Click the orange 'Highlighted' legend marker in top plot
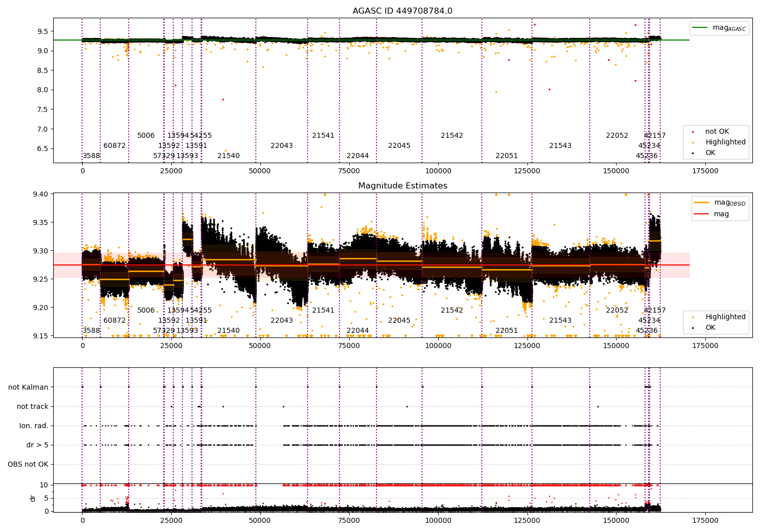The width and height of the screenshot is (760, 532). [694, 142]
